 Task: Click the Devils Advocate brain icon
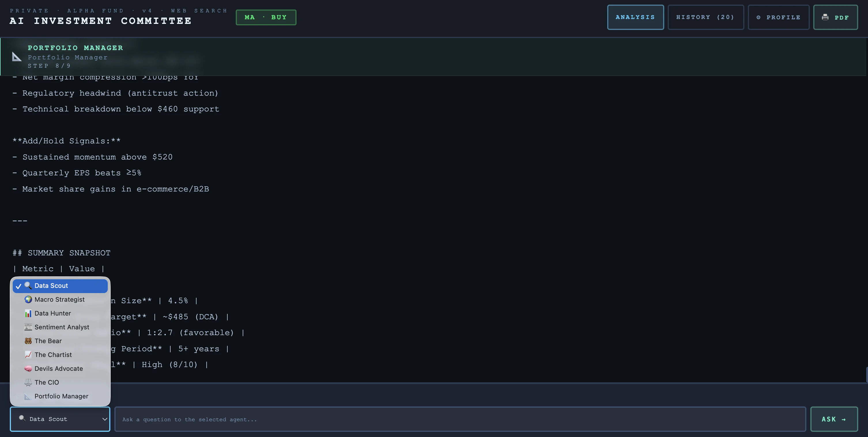pyautogui.click(x=28, y=368)
